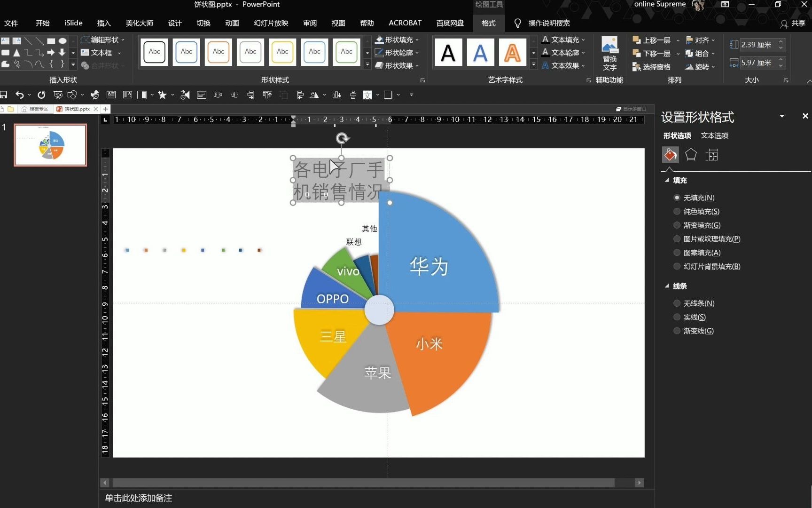Choose the green-outlined Abc shape style
The width and height of the screenshot is (812, 508).
coord(347,52)
